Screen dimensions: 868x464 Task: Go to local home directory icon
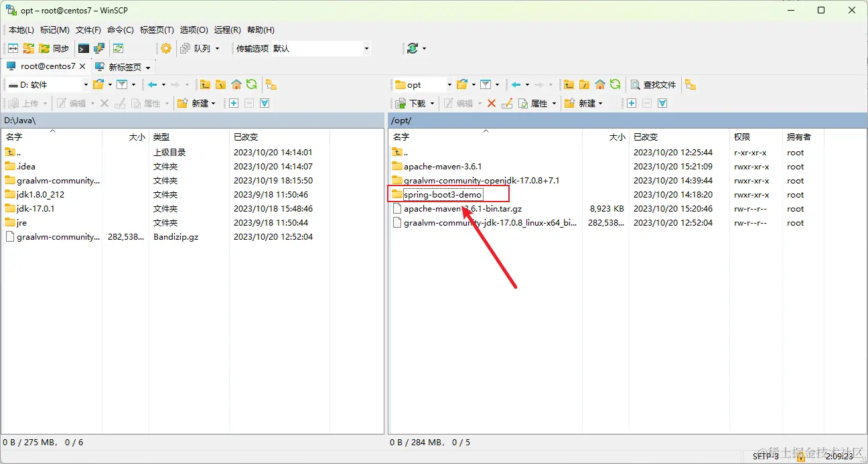point(236,84)
